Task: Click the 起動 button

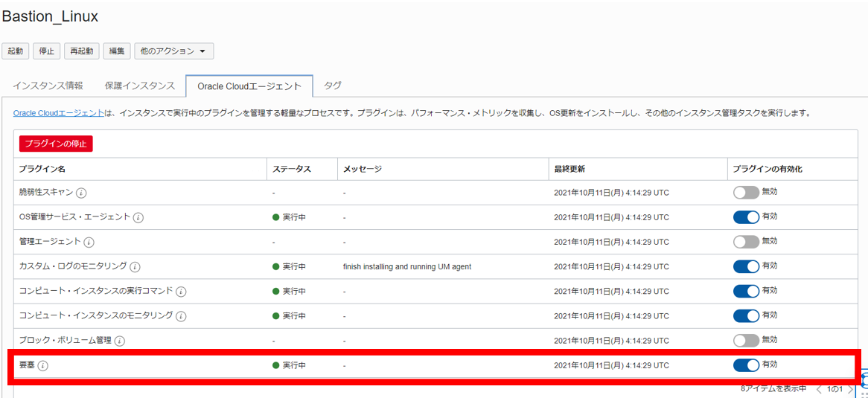Action: (x=16, y=51)
